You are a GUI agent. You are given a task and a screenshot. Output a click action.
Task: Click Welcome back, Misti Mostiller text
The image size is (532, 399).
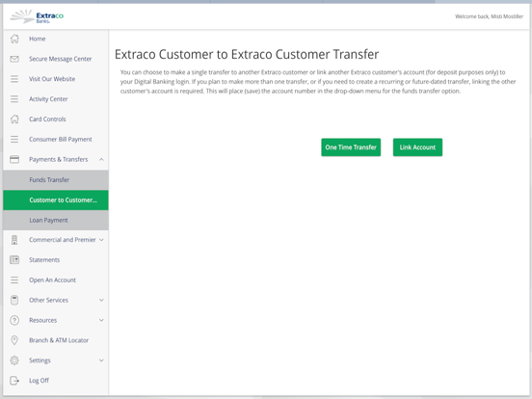[489, 16]
